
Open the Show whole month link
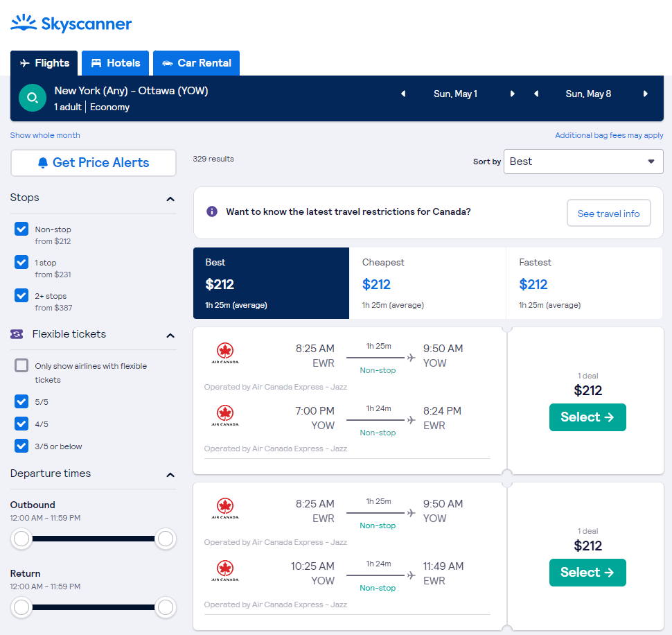click(x=44, y=135)
